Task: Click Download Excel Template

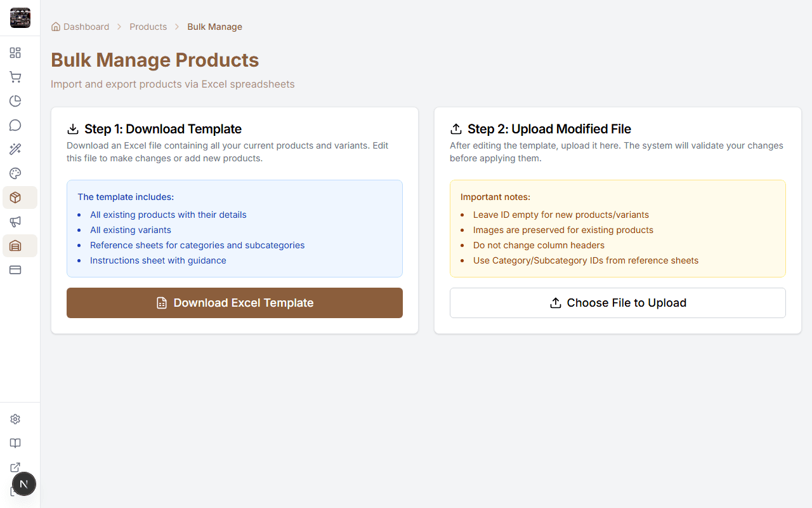Action: (x=234, y=303)
